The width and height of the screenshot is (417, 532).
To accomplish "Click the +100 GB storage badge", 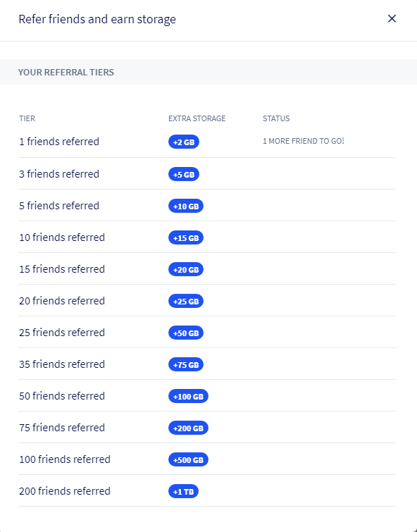I will pyautogui.click(x=188, y=396).
